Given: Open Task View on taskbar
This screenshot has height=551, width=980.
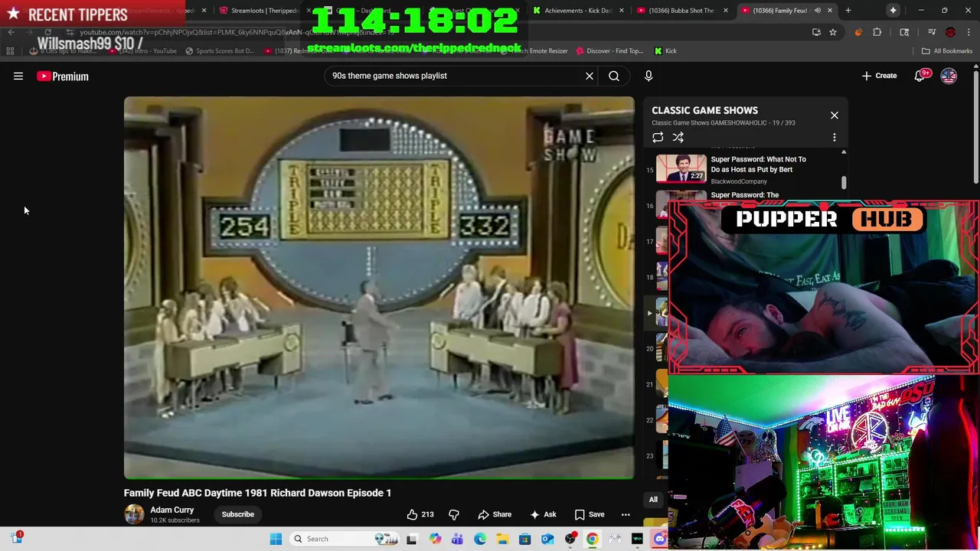Looking at the screenshot, I should (x=411, y=539).
